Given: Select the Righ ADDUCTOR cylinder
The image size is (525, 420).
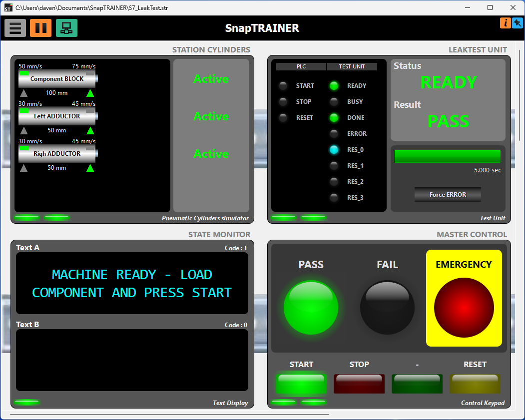Looking at the screenshot, I should click(x=57, y=154).
